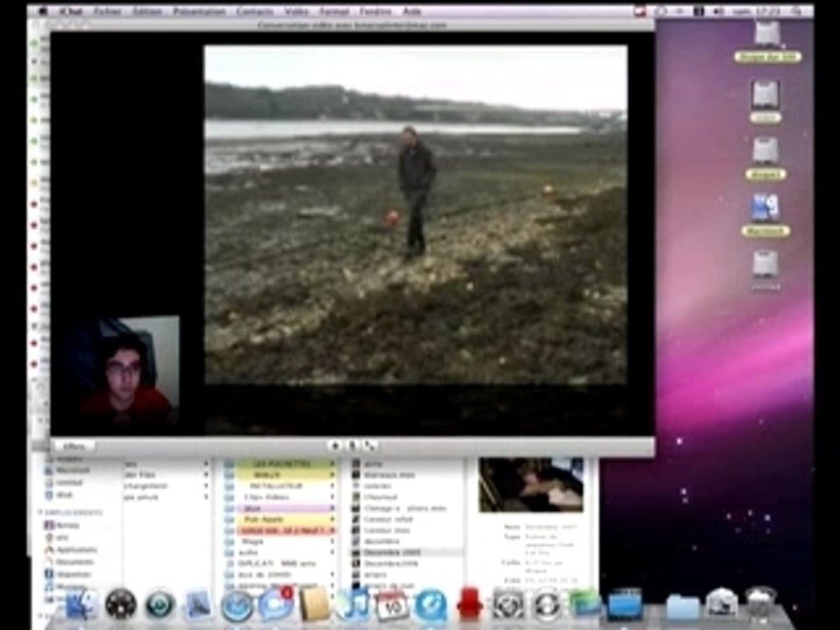
Task: Open the Contacts menu
Action: [255, 11]
